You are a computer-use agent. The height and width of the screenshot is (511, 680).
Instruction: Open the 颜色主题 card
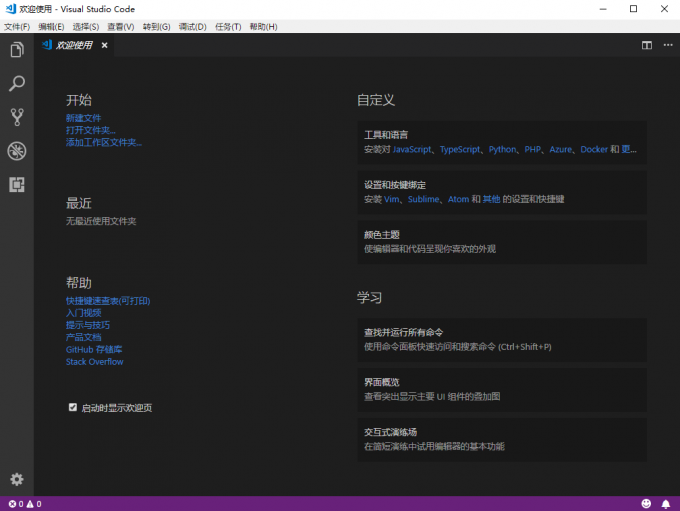pos(502,242)
